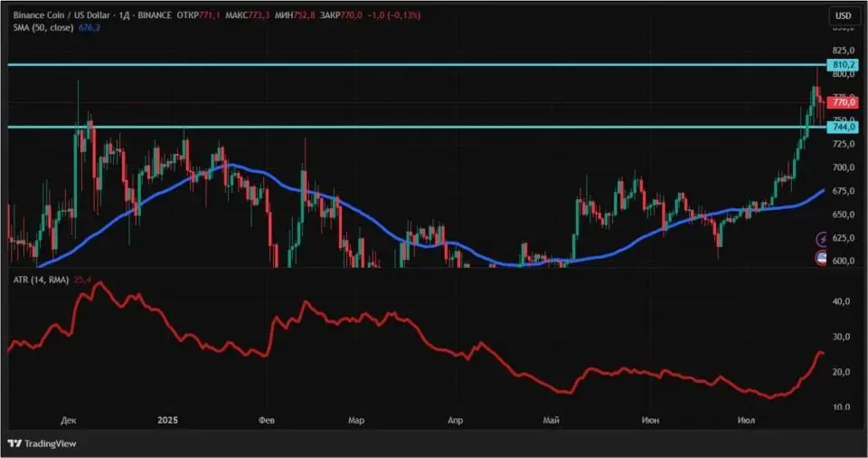Click the 1Д timeframe label in chart header

coord(124,15)
